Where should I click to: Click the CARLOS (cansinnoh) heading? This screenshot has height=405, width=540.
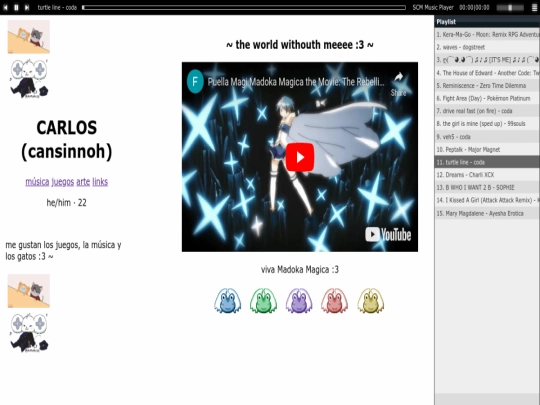67,139
